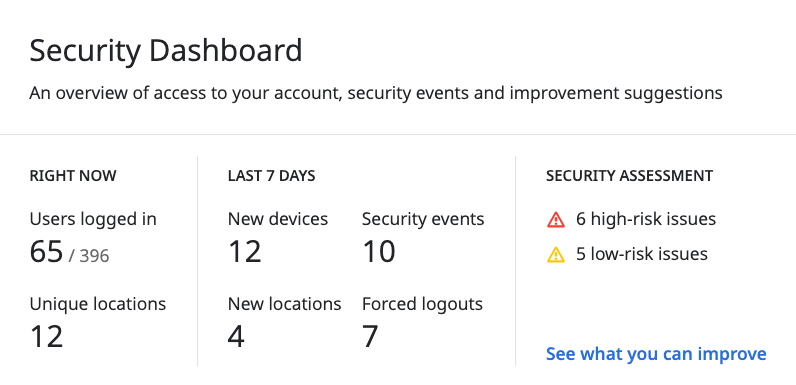Click the Security events count 10
796x385 pixels.
pyautogui.click(x=379, y=251)
